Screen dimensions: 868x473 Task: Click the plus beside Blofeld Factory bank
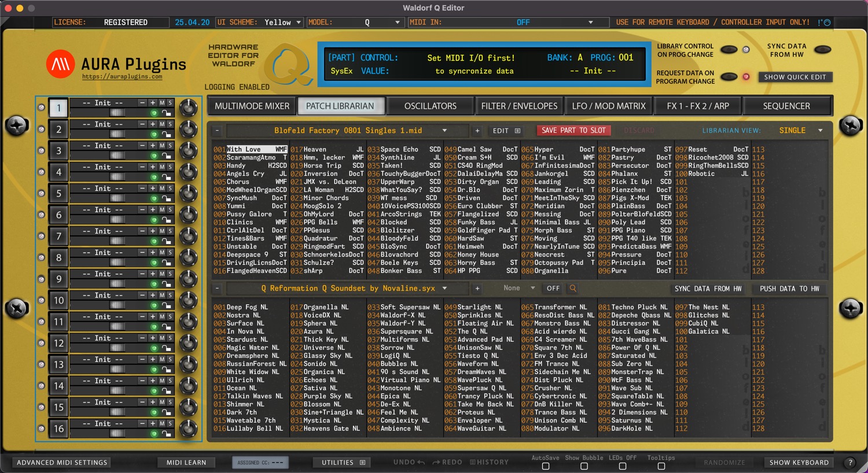(477, 131)
